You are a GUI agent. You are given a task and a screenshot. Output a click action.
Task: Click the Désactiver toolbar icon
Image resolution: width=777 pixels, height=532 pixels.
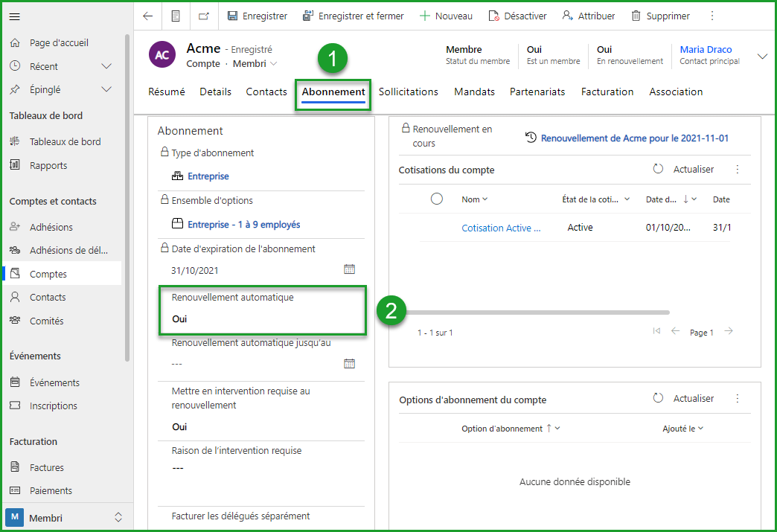pyautogui.click(x=493, y=16)
